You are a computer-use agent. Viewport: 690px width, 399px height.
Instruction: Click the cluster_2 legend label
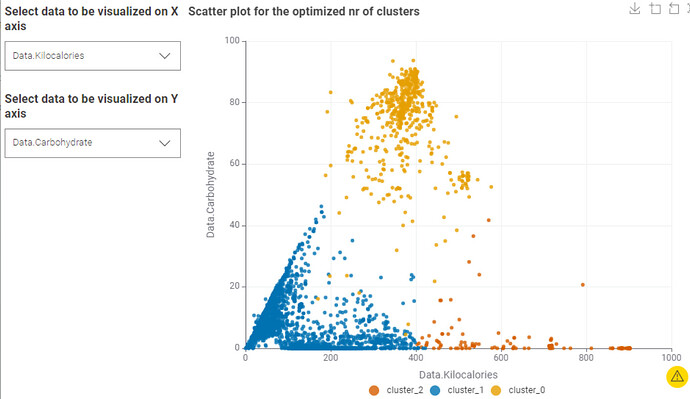click(405, 390)
